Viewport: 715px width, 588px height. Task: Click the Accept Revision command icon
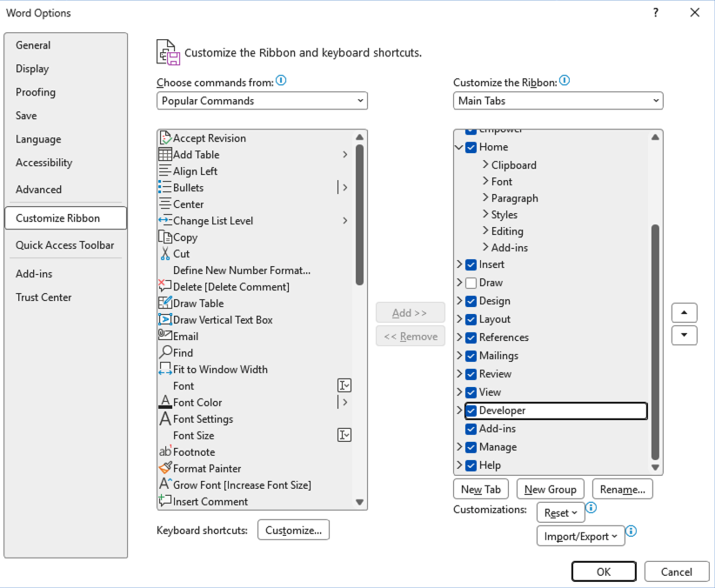tap(165, 137)
